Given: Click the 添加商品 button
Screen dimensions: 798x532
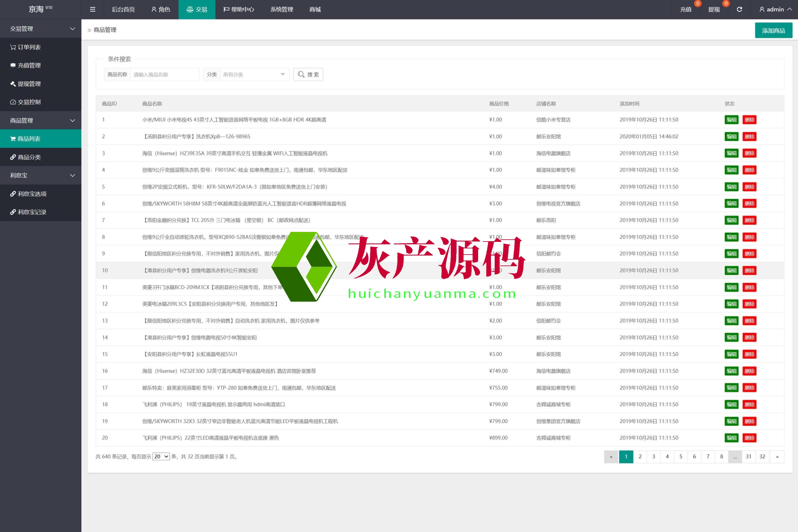Looking at the screenshot, I should [773, 31].
